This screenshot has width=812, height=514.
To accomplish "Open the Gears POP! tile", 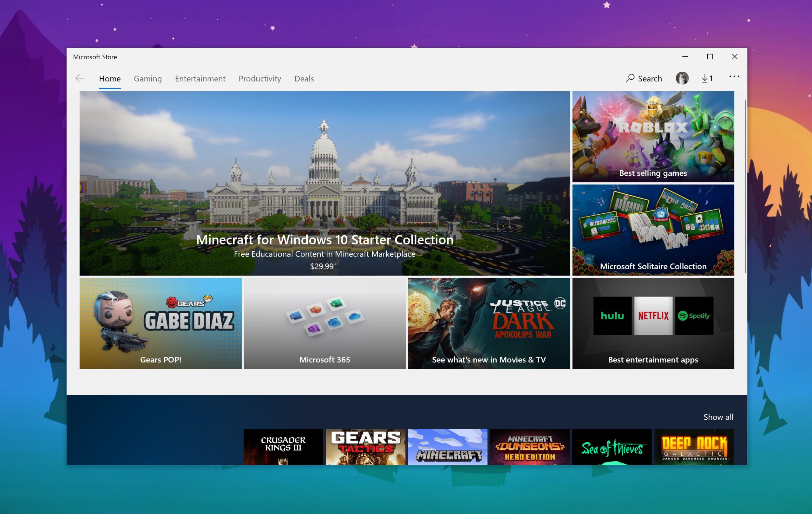I will click(160, 323).
